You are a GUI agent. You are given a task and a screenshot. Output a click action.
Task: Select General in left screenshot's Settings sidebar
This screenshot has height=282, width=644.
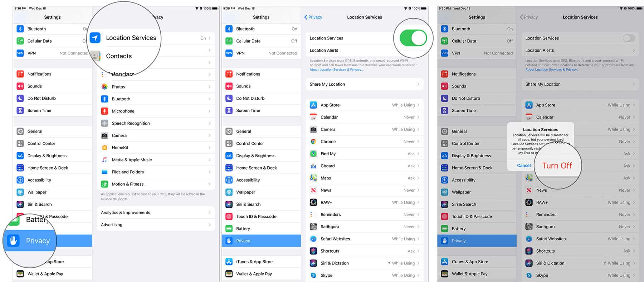click(53, 132)
